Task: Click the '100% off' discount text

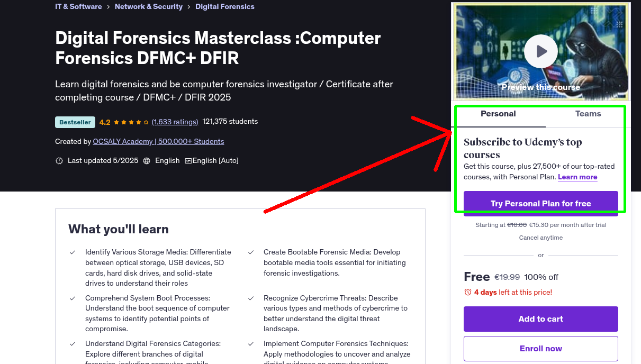Action: click(541, 277)
